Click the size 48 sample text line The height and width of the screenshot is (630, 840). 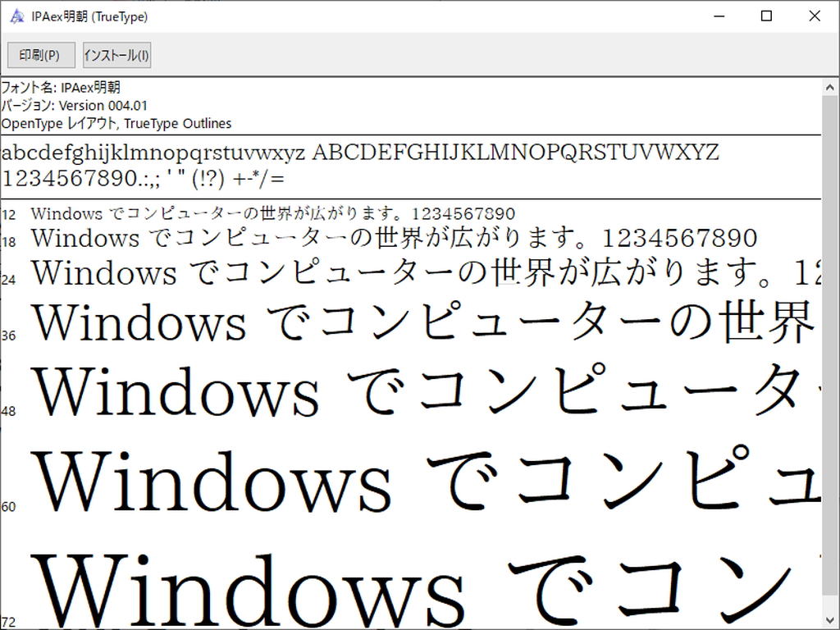tap(426, 390)
